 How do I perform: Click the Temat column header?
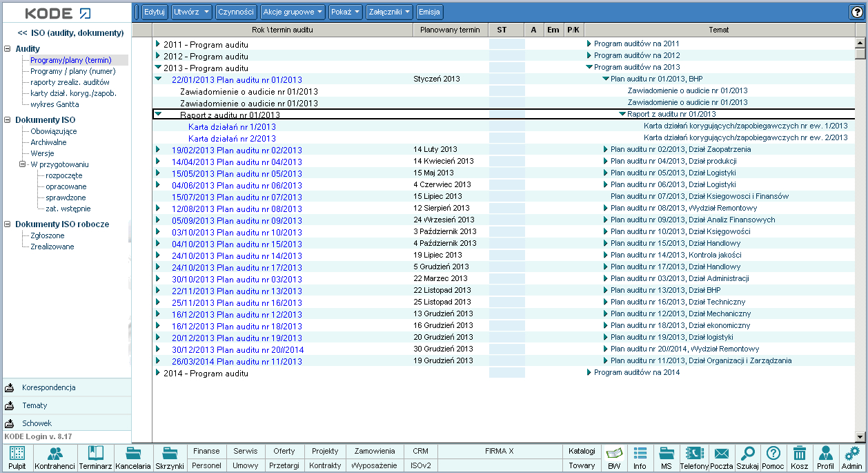click(718, 30)
